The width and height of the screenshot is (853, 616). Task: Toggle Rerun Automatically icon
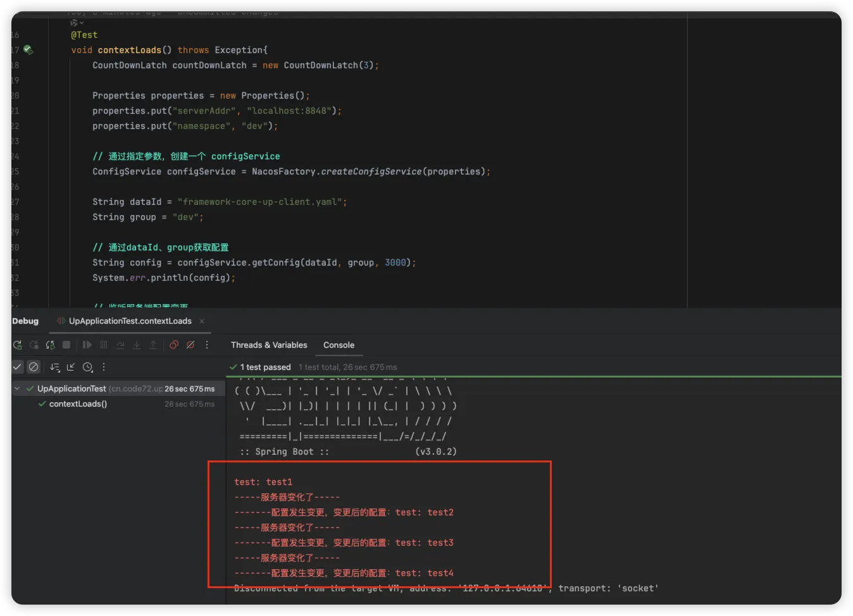pos(51,345)
